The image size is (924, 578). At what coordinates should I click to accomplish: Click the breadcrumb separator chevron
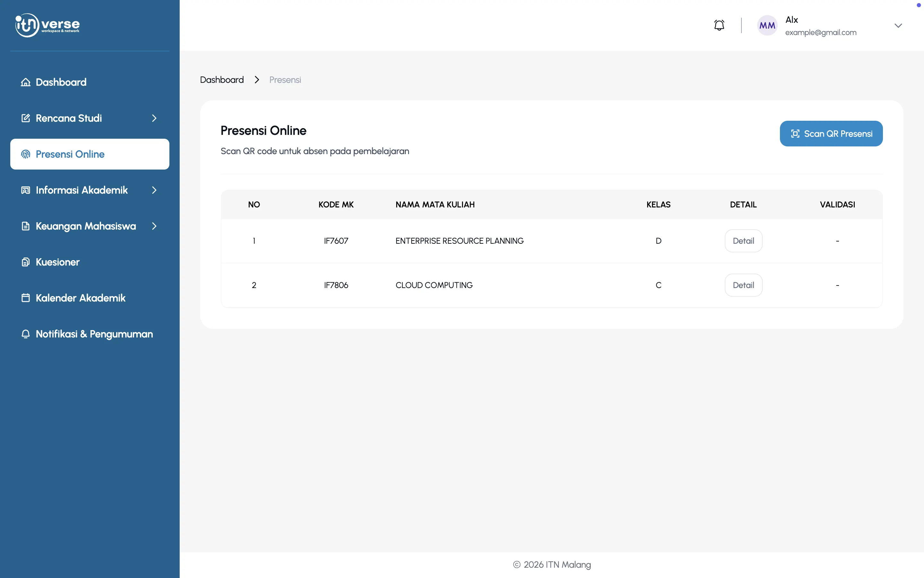click(x=257, y=80)
